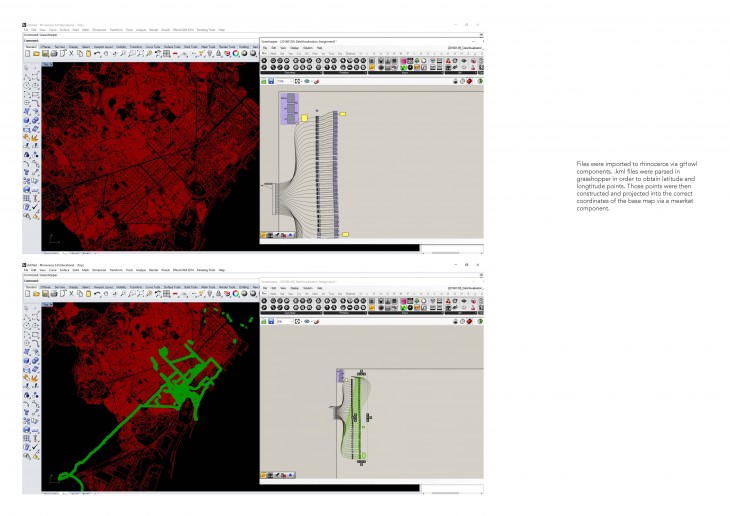Click the green Open File icon on the upper Grasshopper canvas toolbar
This screenshot has width=730, height=516.
pyautogui.click(x=265, y=81)
